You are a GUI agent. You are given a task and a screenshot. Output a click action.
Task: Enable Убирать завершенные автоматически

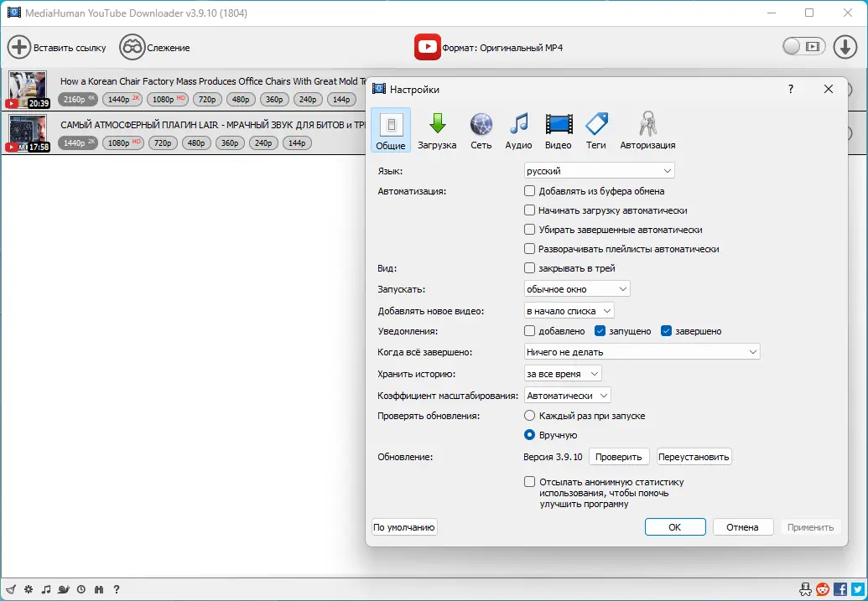tap(530, 230)
